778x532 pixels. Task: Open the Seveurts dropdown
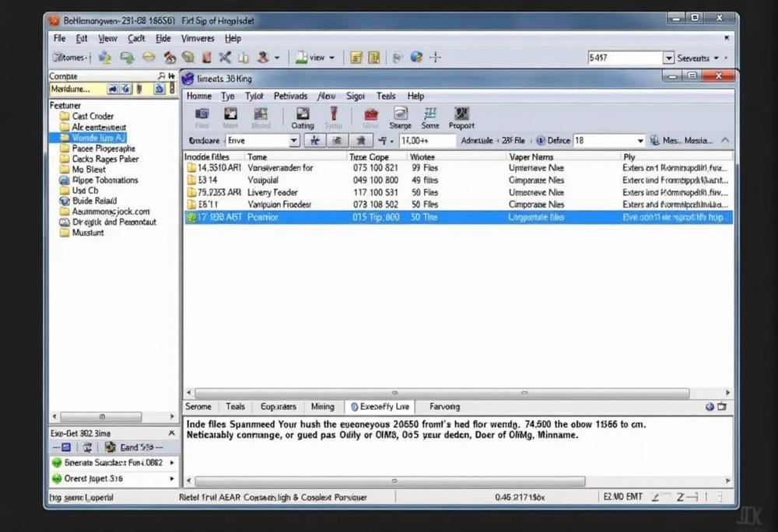pyautogui.click(x=716, y=58)
